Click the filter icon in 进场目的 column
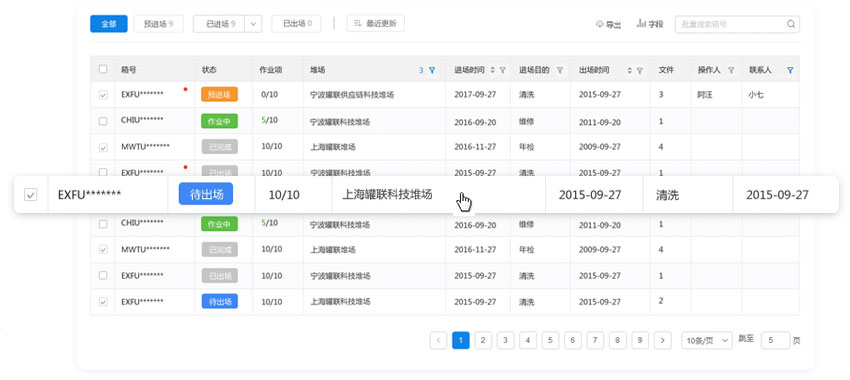Viewport: 850px width, 380px height. click(560, 70)
